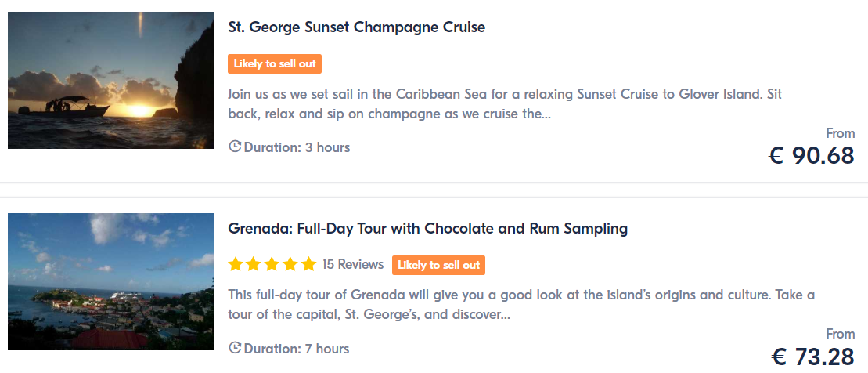Click the From label above € 90.68
Screen dimensions: 868x373
coord(841,133)
